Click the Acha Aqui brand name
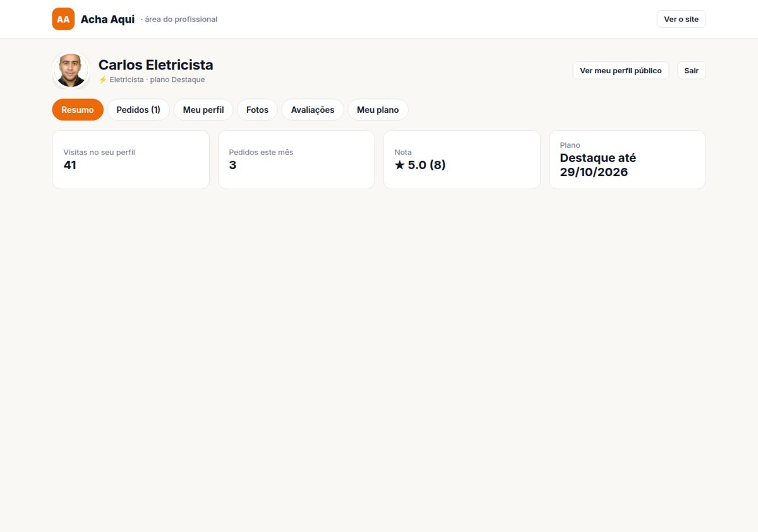This screenshot has height=532, width=758. point(107,20)
